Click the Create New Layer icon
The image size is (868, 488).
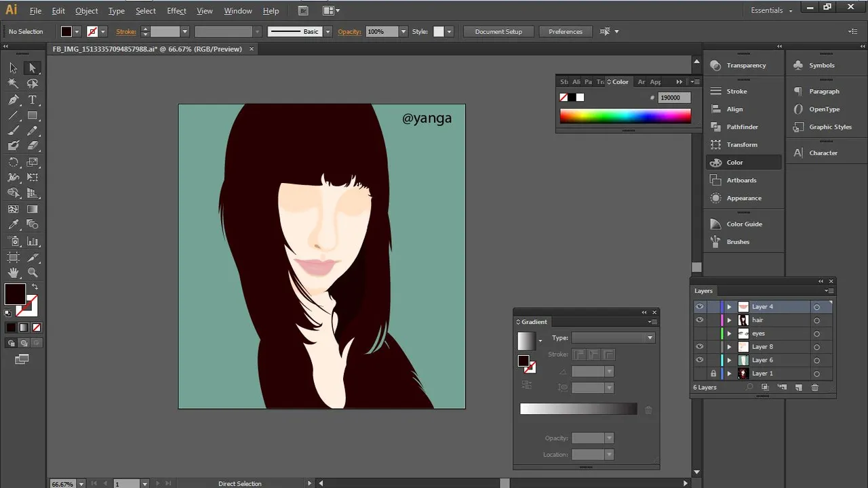798,387
